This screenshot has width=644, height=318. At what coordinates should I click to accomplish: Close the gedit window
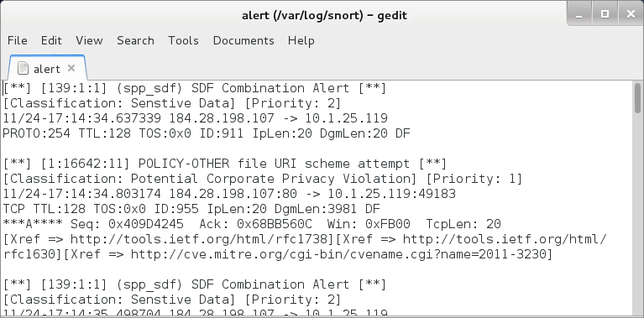coord(631,14)
